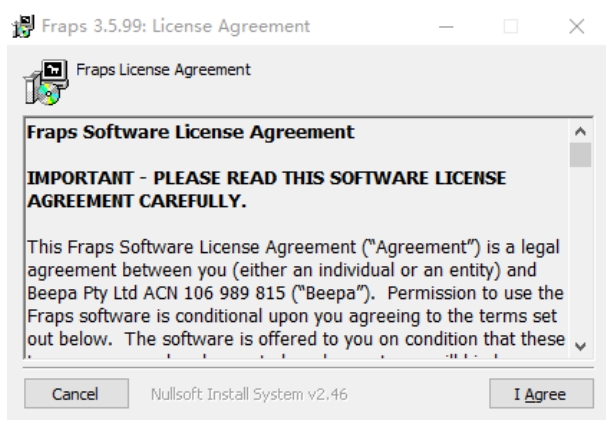Screen dimensions: 606x423
Task: Click the line beginning "out below. The software"
Action: 296,339
